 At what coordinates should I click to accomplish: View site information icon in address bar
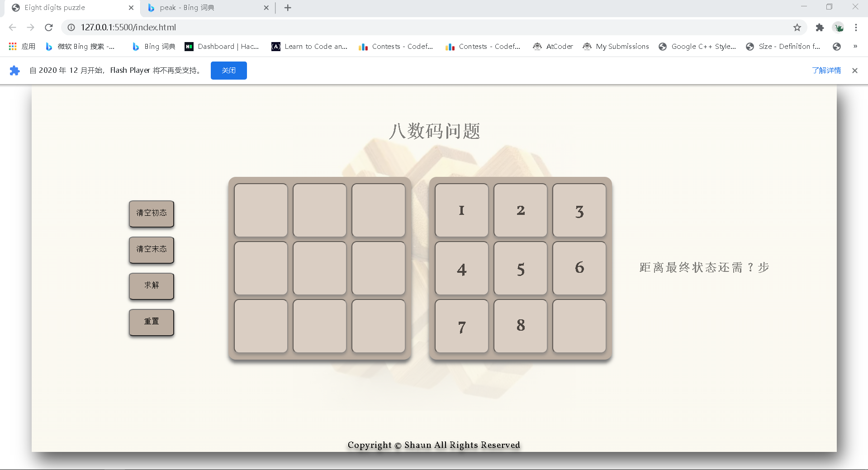(71, 28)
